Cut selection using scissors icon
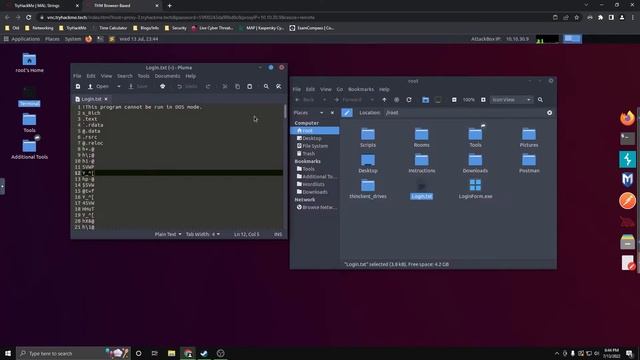This screenshot has width=640, height=360. pos(224,87)
